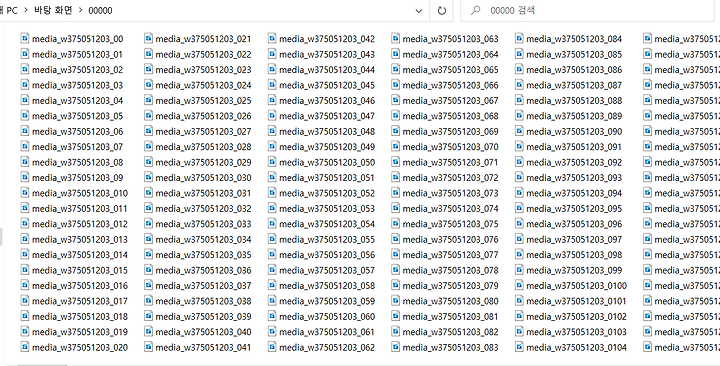Expand chevron between 바탕 화면 and 00000
The height and width of the screenshot is (366, 720).
point(80,10)
